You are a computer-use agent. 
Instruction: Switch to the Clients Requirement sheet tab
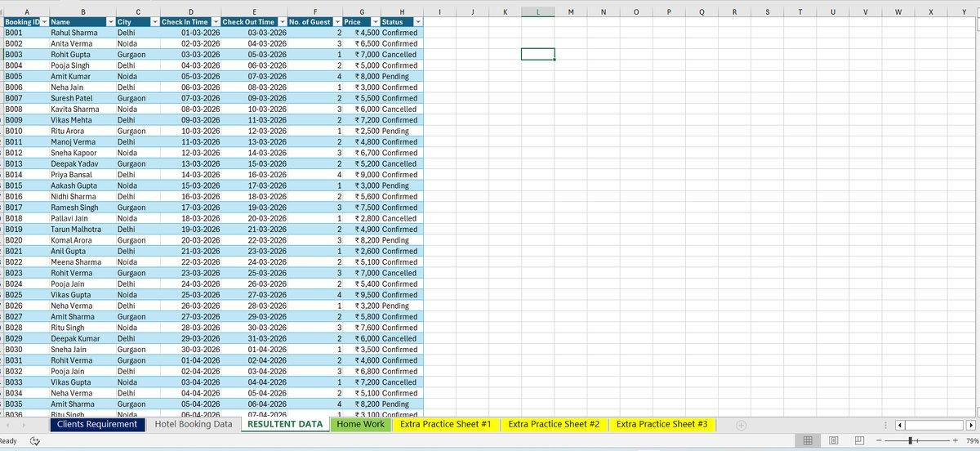[x=97, y=424]
